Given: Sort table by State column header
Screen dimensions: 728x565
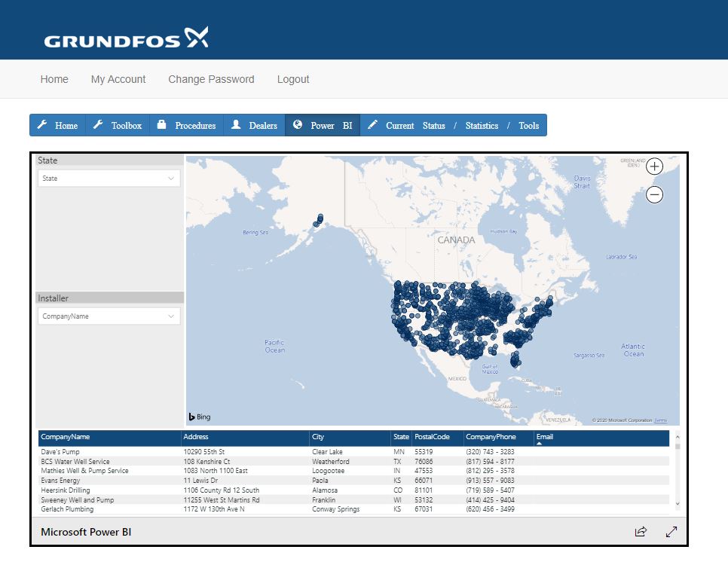Looking at the screenshot, I should pos(401,437).
